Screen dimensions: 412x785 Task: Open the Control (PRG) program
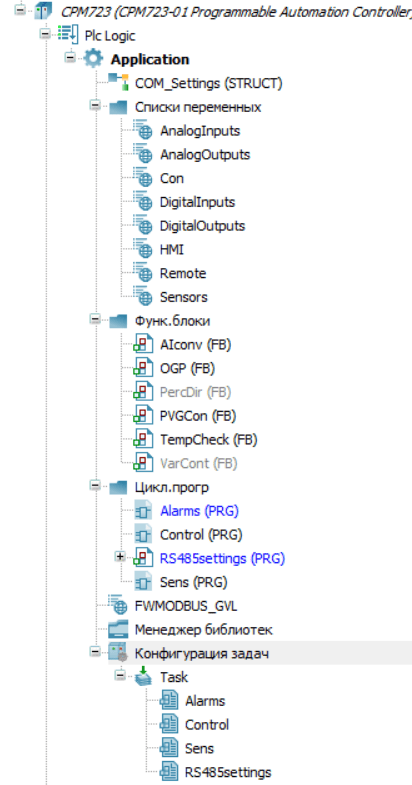(201, 535)
